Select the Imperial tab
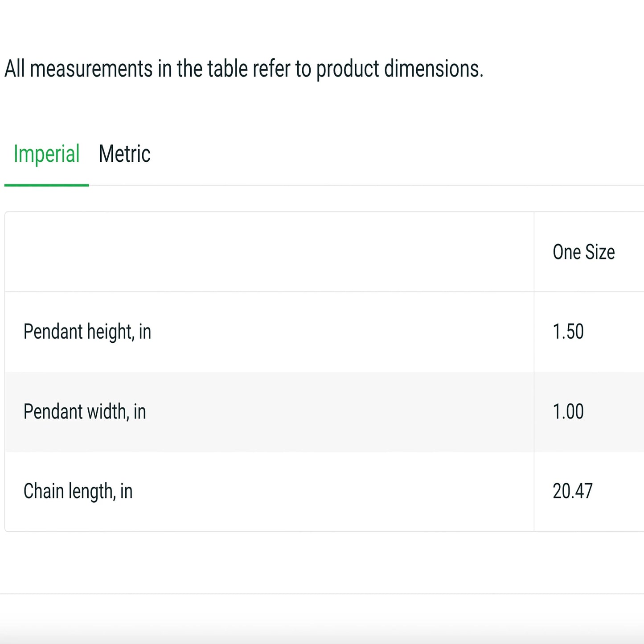The image size is (644, 644). (x=46, y=154)
